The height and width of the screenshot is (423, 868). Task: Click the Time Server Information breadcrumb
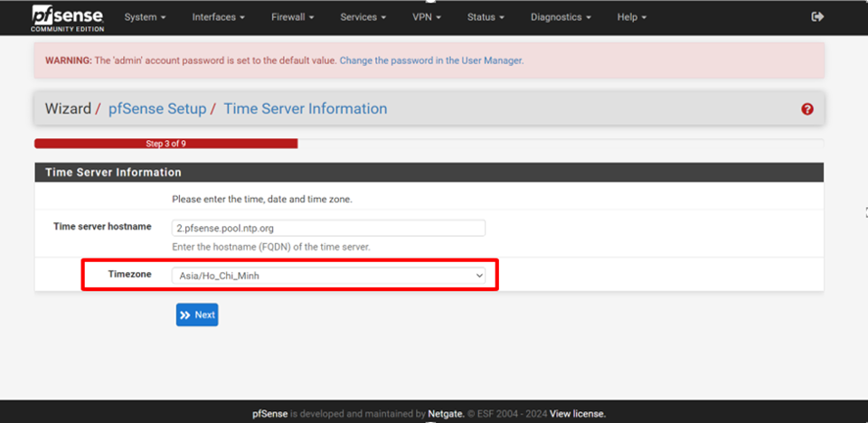305,108
